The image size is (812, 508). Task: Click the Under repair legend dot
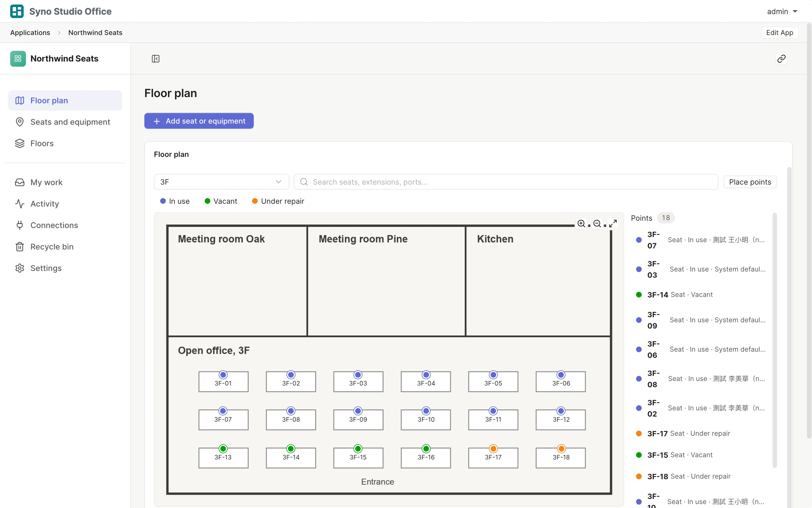click(255, 201)
